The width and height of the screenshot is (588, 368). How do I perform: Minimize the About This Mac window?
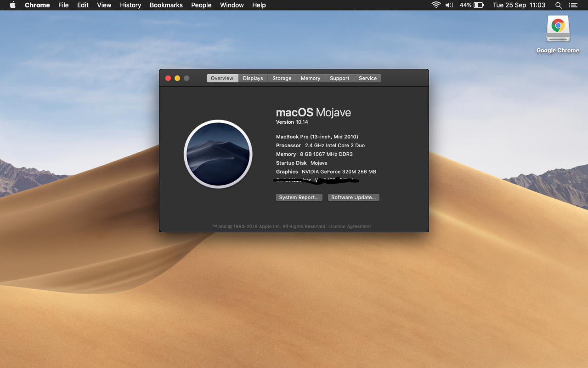(177, 78)
